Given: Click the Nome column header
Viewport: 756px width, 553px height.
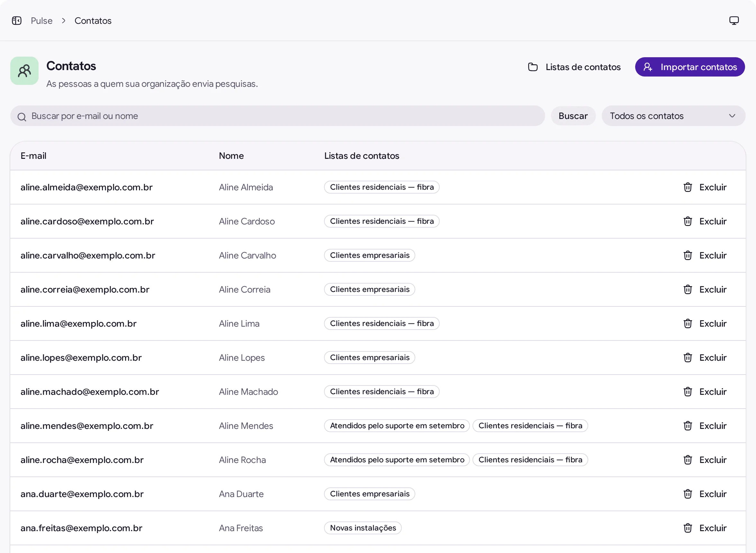Looking at the screenshot, I should pos(231,156).
